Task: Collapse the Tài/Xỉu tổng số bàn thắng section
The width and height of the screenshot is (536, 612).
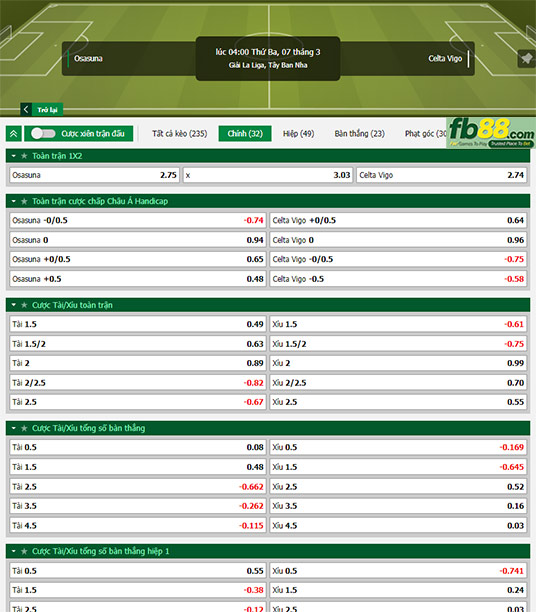Action: [x=14, y=429]
